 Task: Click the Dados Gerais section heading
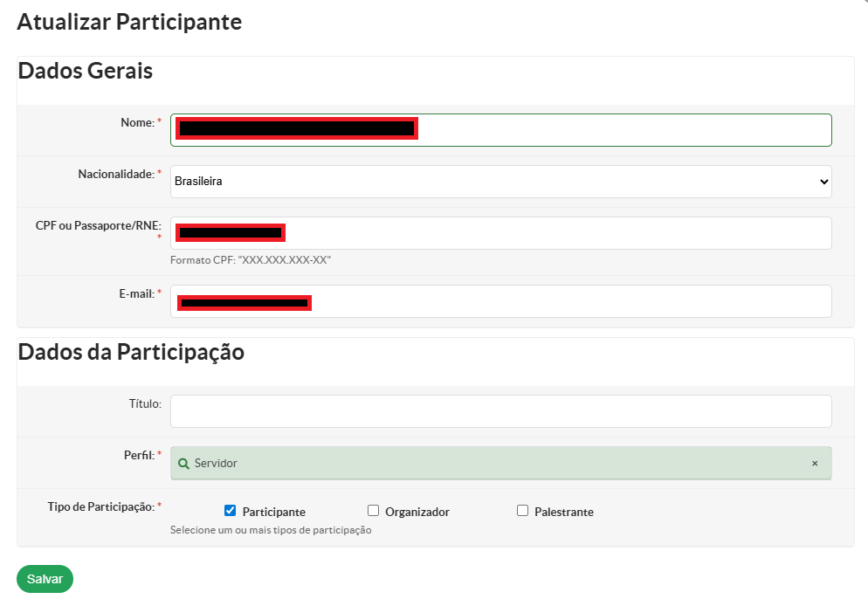[86, 72]
